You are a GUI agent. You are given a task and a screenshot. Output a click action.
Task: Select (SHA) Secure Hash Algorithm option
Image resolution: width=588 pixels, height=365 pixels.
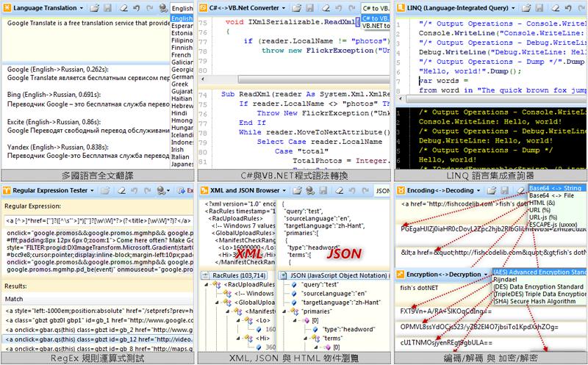click(539, 301)
